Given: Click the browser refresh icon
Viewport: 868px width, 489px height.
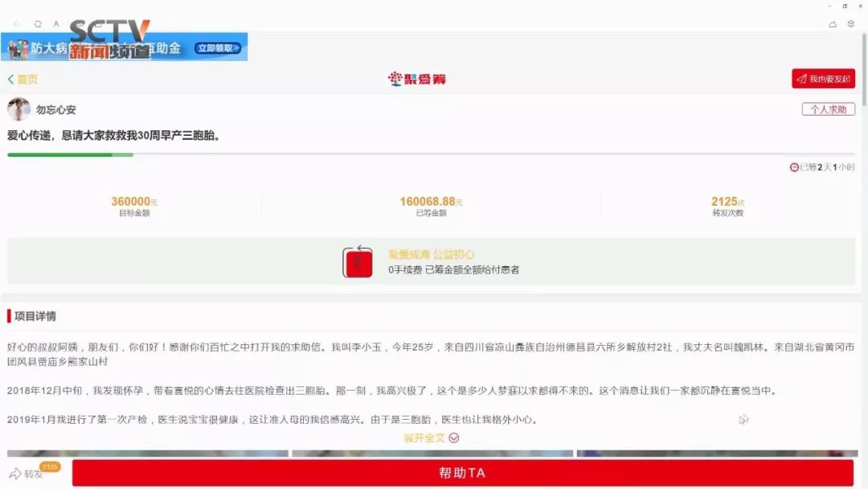Looking at the screenshot, I should (38, 24).
